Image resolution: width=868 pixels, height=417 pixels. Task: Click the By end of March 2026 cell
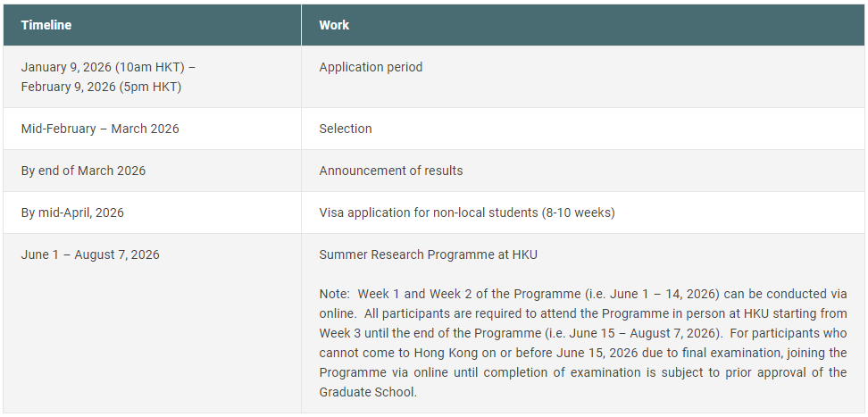pos(83,171)
